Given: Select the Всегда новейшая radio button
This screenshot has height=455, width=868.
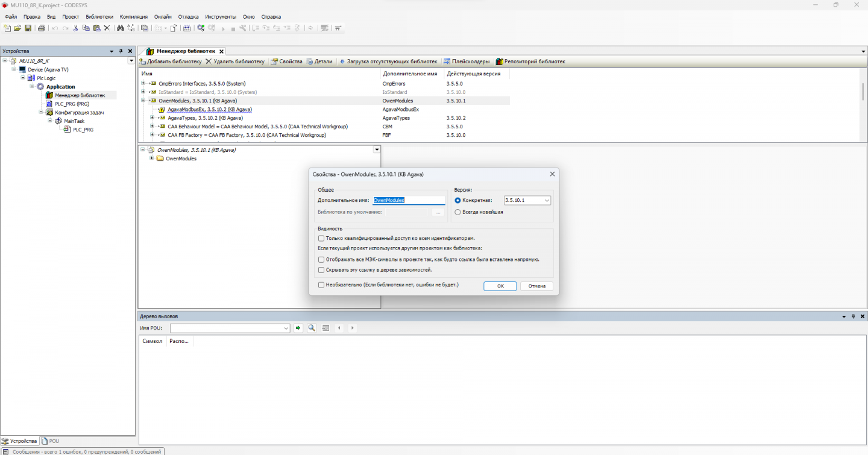Looking at the screenshot, I should coord(458,212).
